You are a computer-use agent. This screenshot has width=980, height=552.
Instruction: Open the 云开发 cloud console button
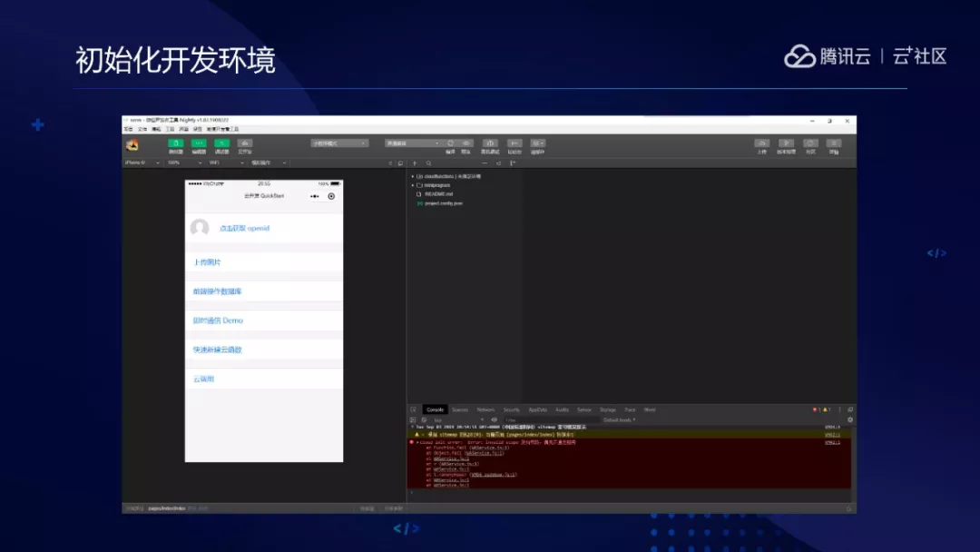[x=245, y=143]
